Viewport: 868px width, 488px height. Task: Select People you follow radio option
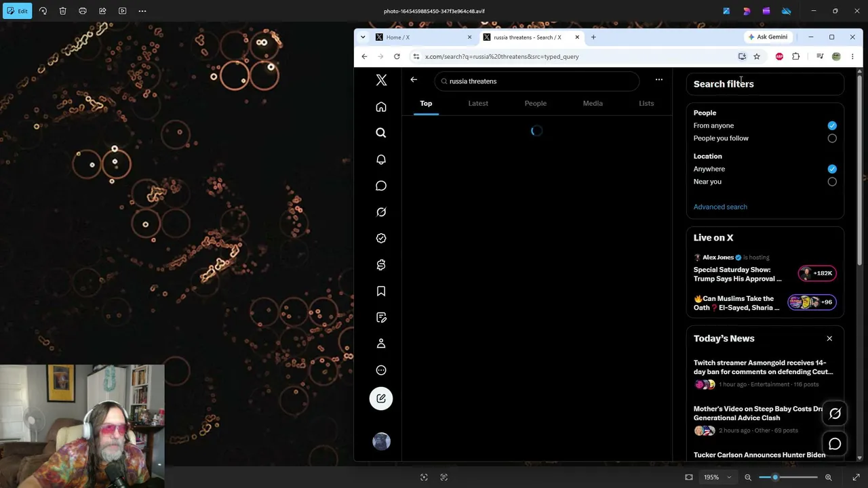coord(832,138)
